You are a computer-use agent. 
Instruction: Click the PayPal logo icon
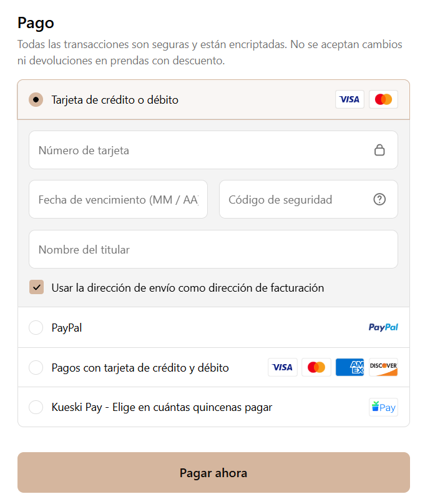[x=383, y=327]
